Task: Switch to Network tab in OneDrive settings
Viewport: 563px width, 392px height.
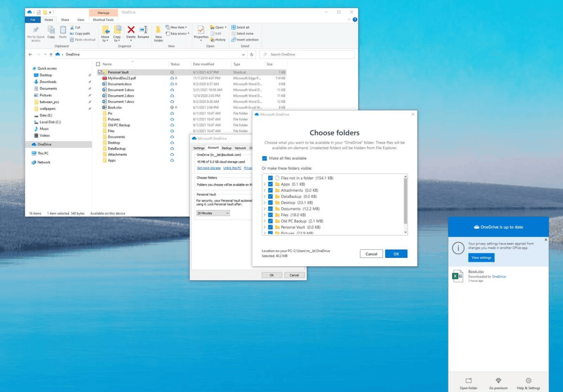Action: [x=240, y=148]
